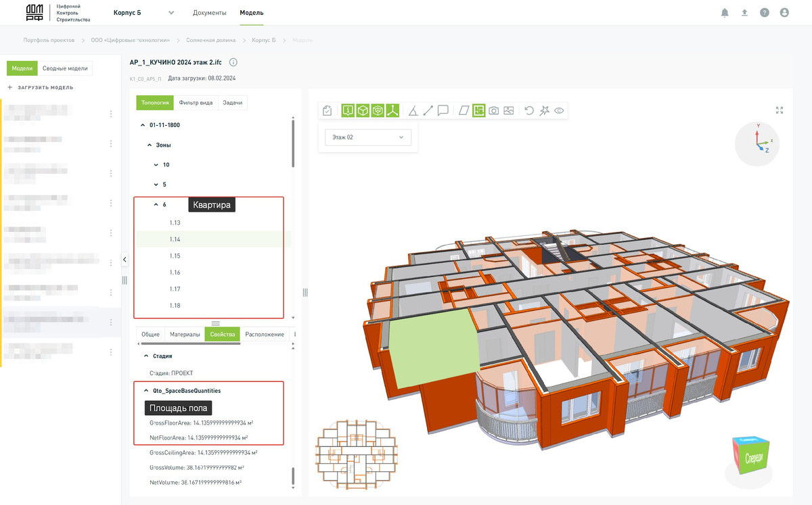Toggle visibility with the eye icon
The image size is (812, 505).
click(560, 111)
